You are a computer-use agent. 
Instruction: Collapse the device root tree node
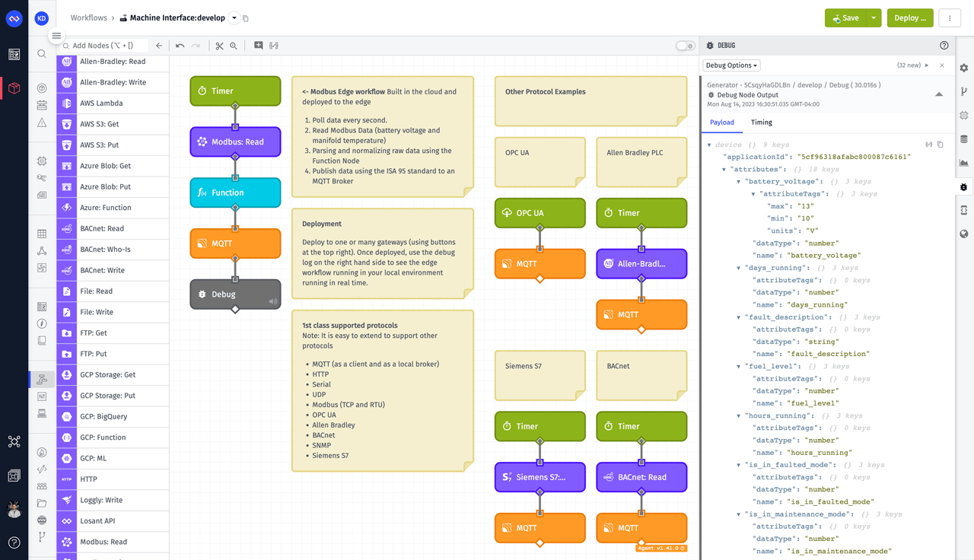point(709,145)
